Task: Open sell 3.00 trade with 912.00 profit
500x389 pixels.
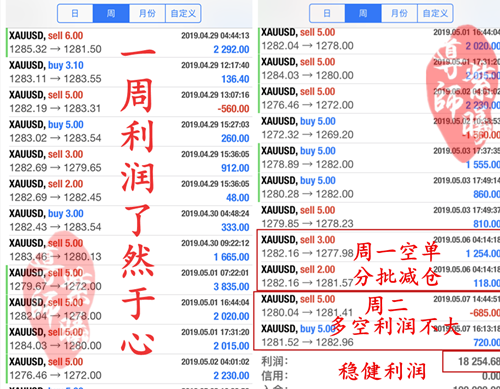Action: pos(129,161)
